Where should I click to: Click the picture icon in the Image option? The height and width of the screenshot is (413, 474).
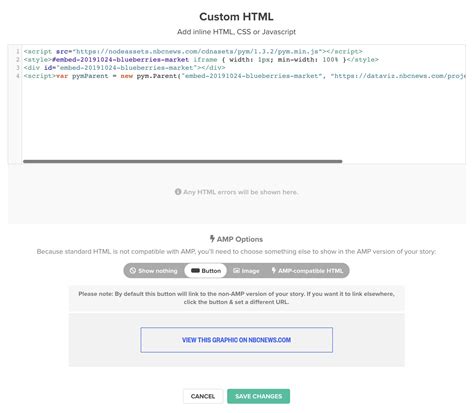click(x=236, y=271)
